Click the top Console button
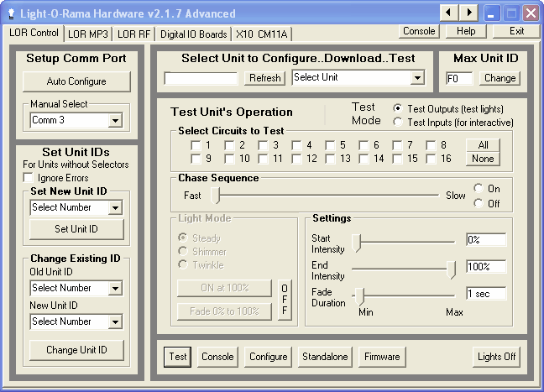 (x=419, y=31)
